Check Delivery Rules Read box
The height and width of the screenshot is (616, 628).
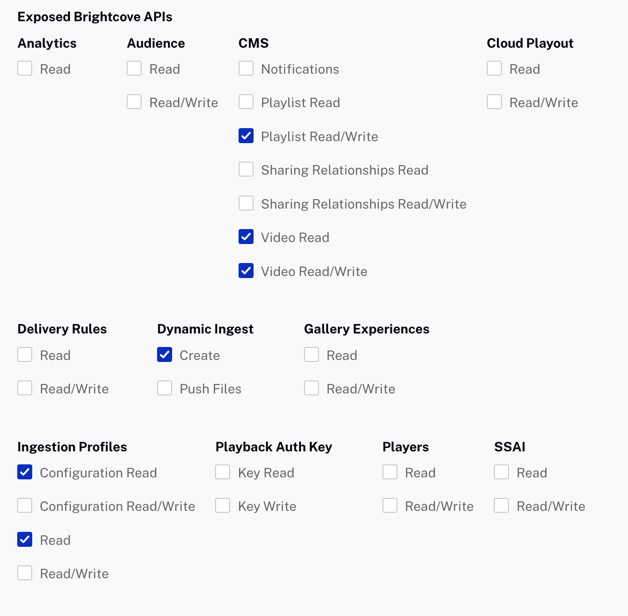pyautogui.click(x=25, y=354)
